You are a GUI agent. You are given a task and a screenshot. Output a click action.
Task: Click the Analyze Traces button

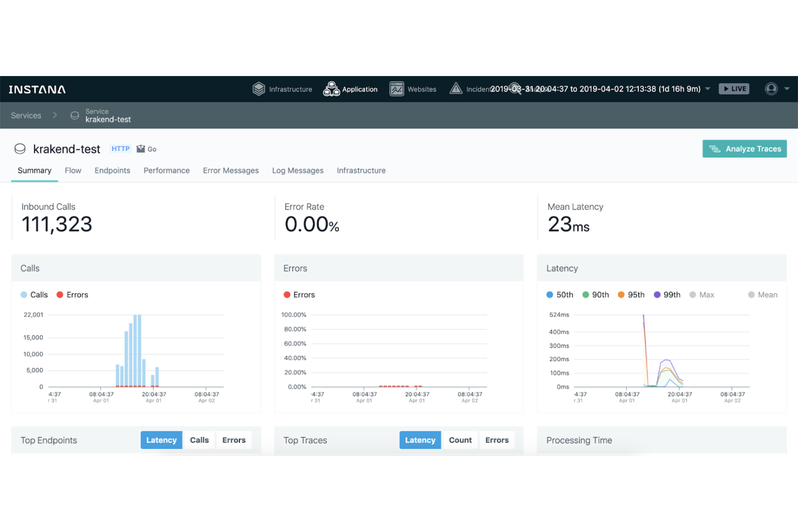point(744,149)
